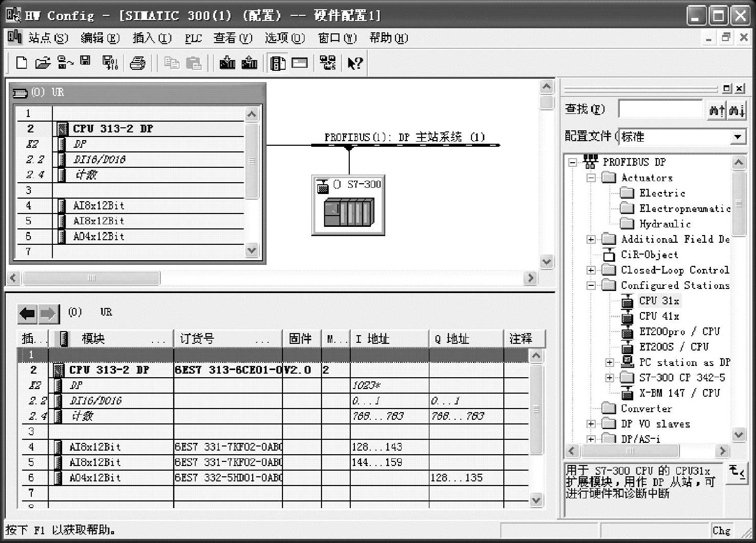Open the Insert menu
Screen dimensions: 756x543
[152, 38]
